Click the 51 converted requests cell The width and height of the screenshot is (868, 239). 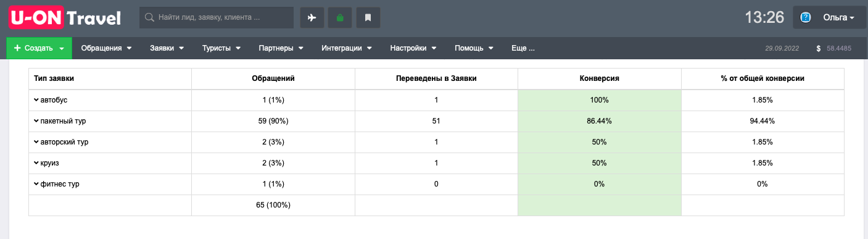[x=436, y=121]
